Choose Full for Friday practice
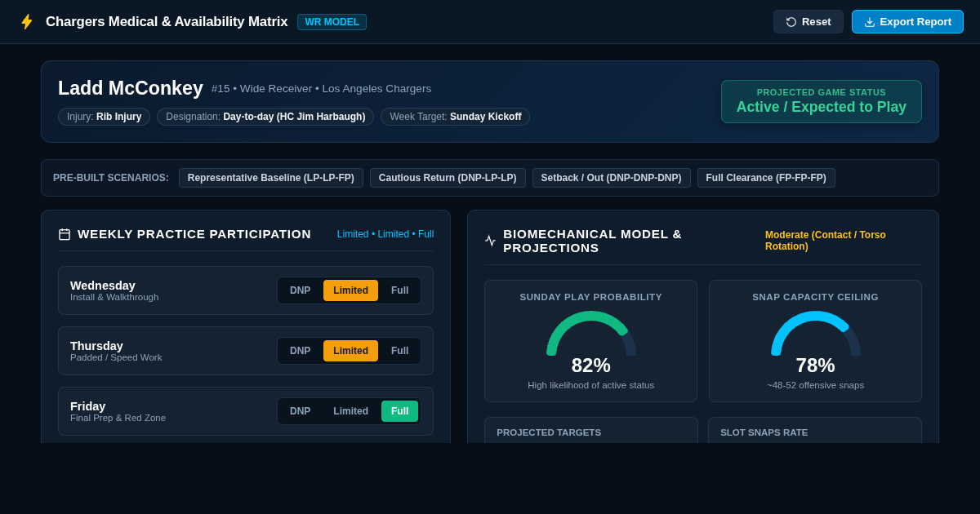Screen dimensions: 980x514 click(x=399, y=411)
